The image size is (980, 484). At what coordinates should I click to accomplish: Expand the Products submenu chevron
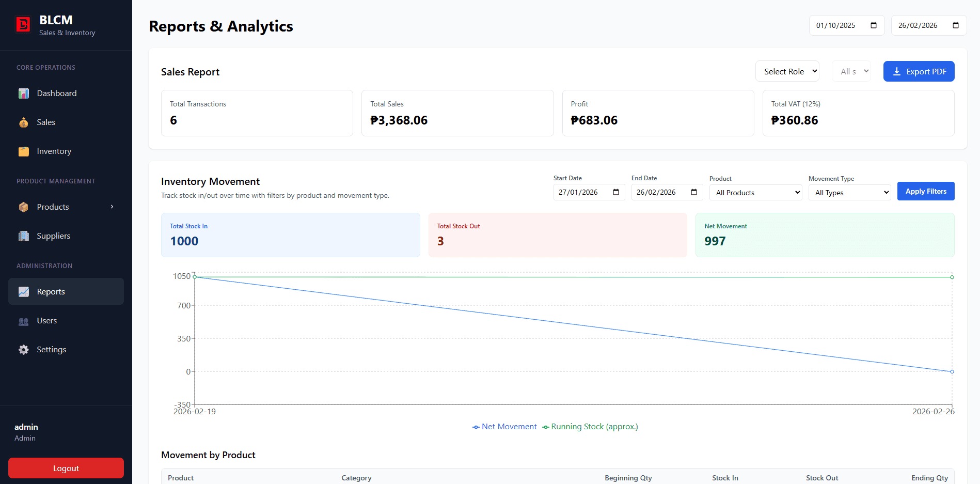coord(112,207)
